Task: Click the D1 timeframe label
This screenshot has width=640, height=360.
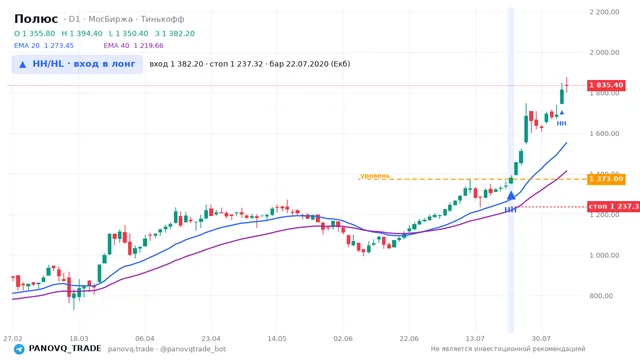Action: (x=74, y=19)
